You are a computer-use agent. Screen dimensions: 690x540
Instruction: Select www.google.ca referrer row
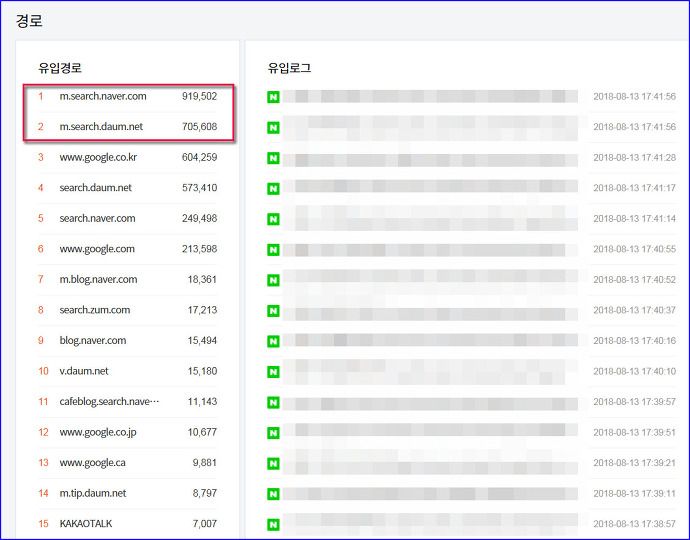coord(128,463)
